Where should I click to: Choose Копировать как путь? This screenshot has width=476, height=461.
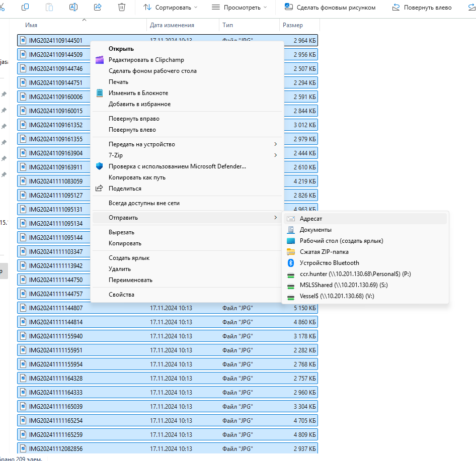tap(187, 177)
